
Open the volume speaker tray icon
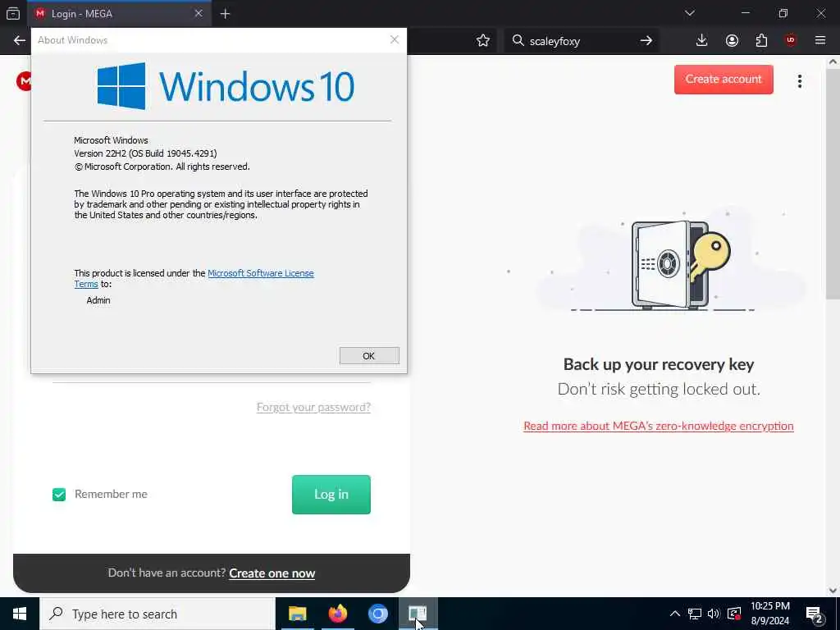point(714,614)
